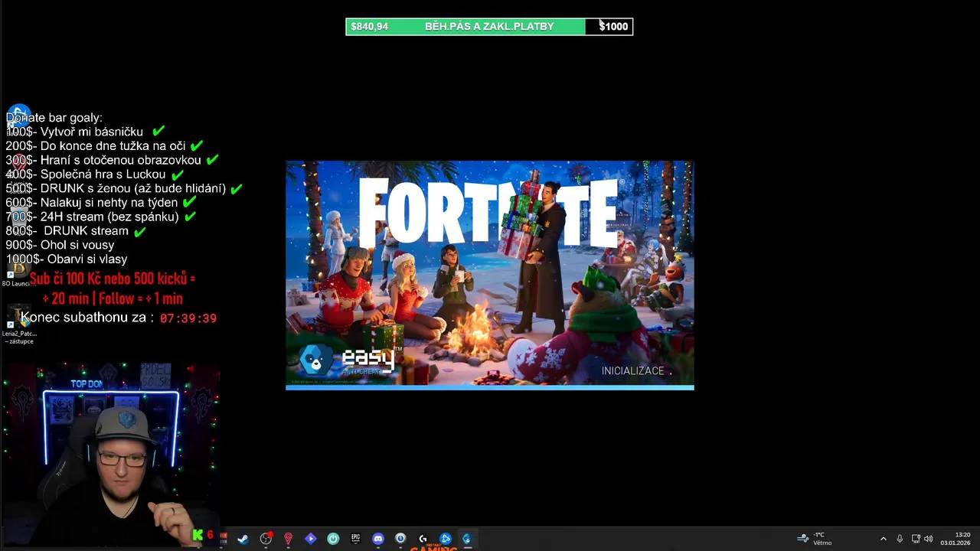Click the streamer webcam overlay
This screenshot has width=980, height=551.
[110, 455]
